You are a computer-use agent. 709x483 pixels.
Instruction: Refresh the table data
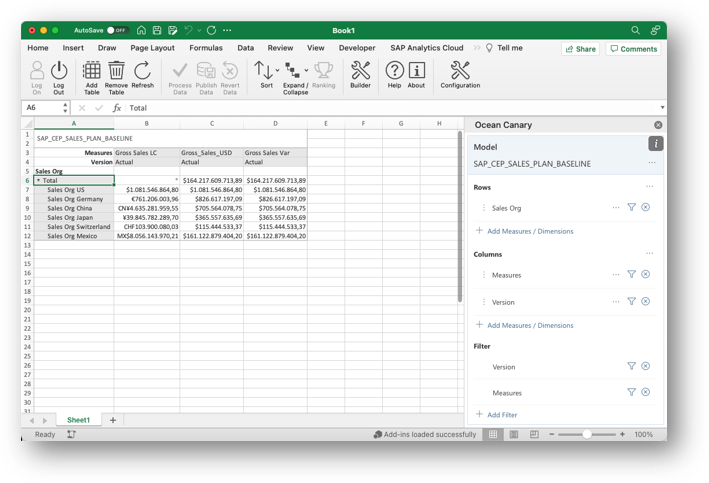(x=142, y=71)
